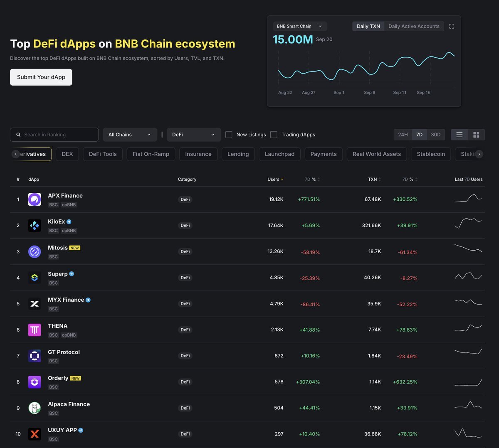Click the DeFi category badge for Superp

185,278
